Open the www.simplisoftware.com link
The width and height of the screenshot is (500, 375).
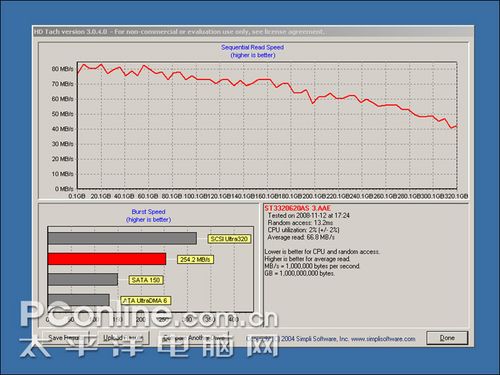(383, 339)
